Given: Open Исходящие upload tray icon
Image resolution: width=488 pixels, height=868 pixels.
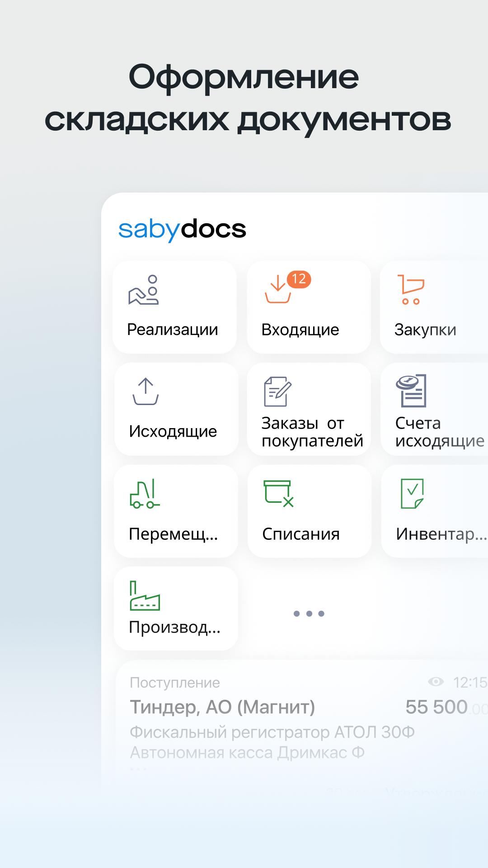Looking at the screenshot, I should coord(145,392).
